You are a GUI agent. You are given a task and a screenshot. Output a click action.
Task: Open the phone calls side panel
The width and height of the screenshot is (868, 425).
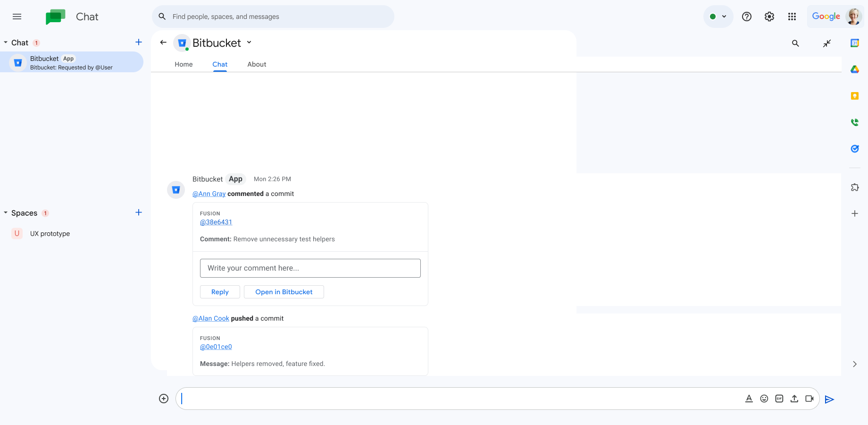point(855,122)
